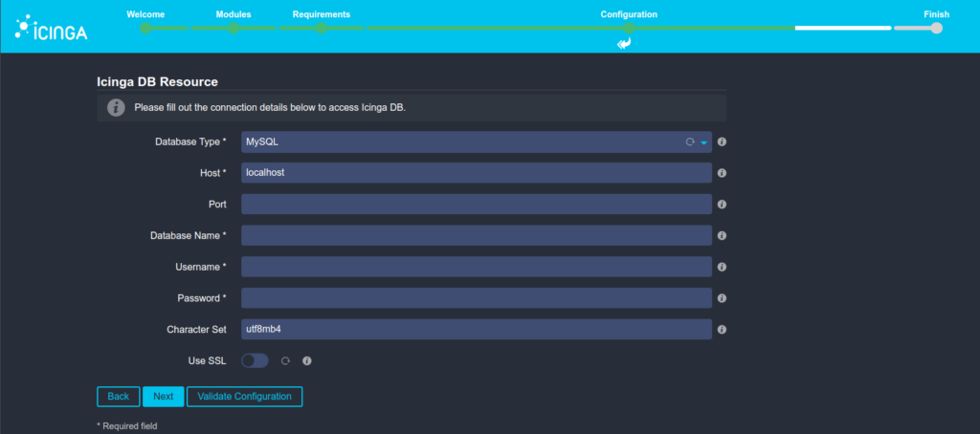This screenshot has width=980, height=434.
Task: Open info icon for Database Type
Action: point(722,141)
